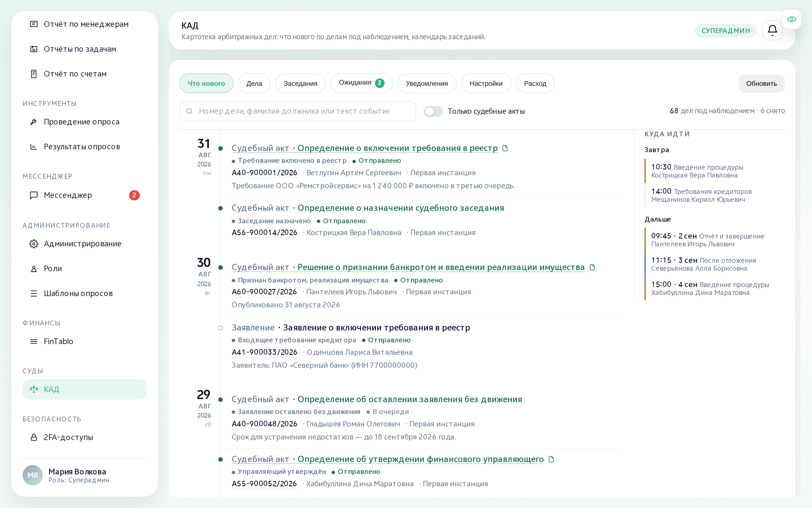Open the 'Настройки' tab
812x508 pixels.
tap(486, 83)
